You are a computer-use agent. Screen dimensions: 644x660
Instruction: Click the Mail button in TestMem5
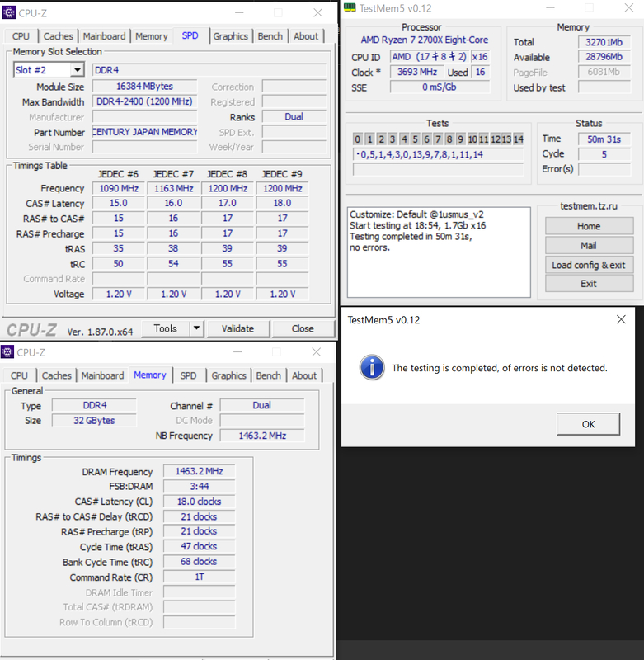pos(589,245)
